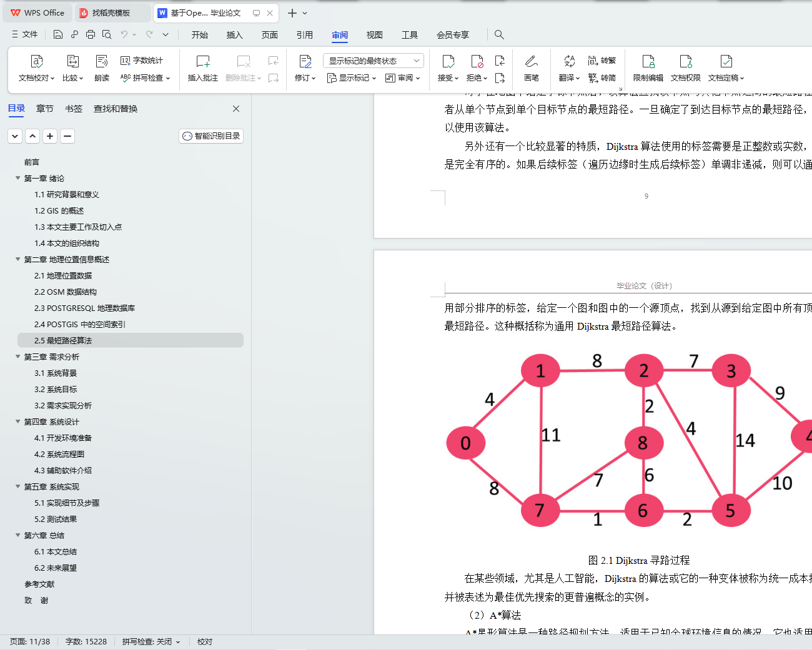
Task: Click the 文档校对 proofreading icon
Action: [x=36, y=61]
